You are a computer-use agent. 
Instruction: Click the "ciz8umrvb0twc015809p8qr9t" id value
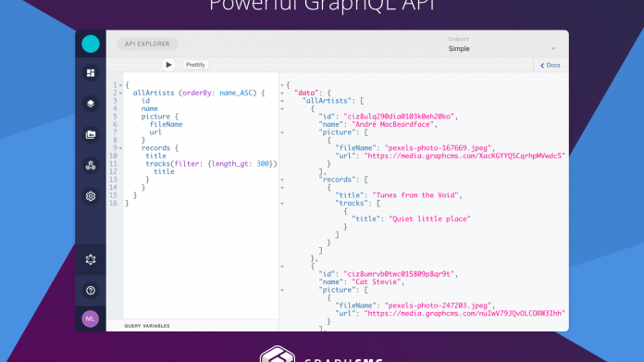(399, 274)
